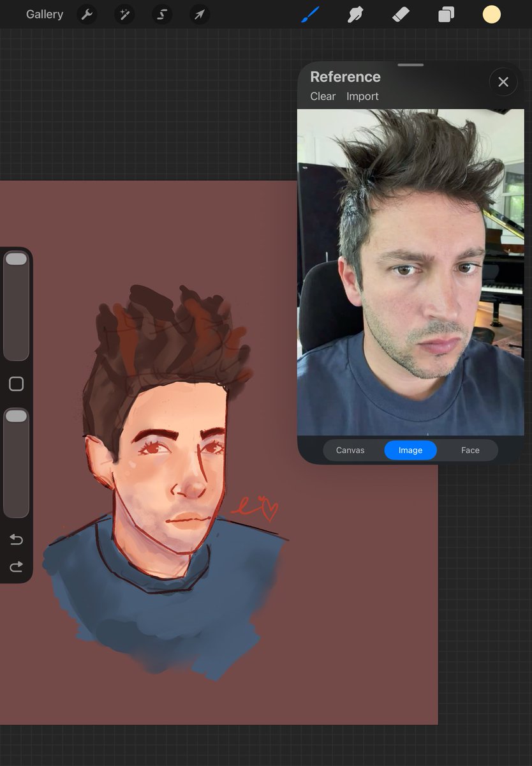Open the active color picker
This screenshot has height=766, width=532.
[x=491, y=14]
